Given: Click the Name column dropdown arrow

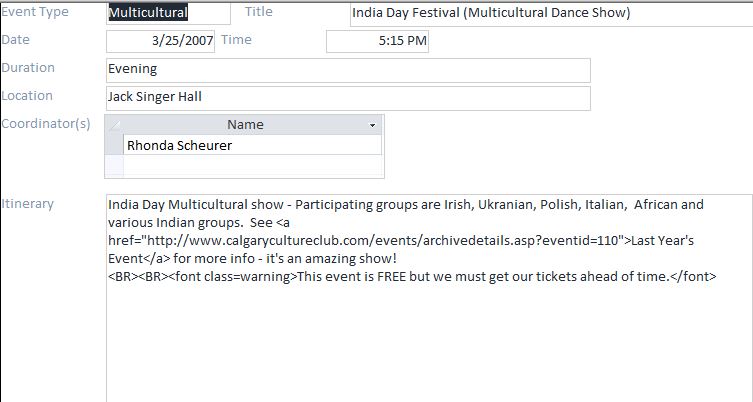Looking at the screenshot, I should 372,125.
